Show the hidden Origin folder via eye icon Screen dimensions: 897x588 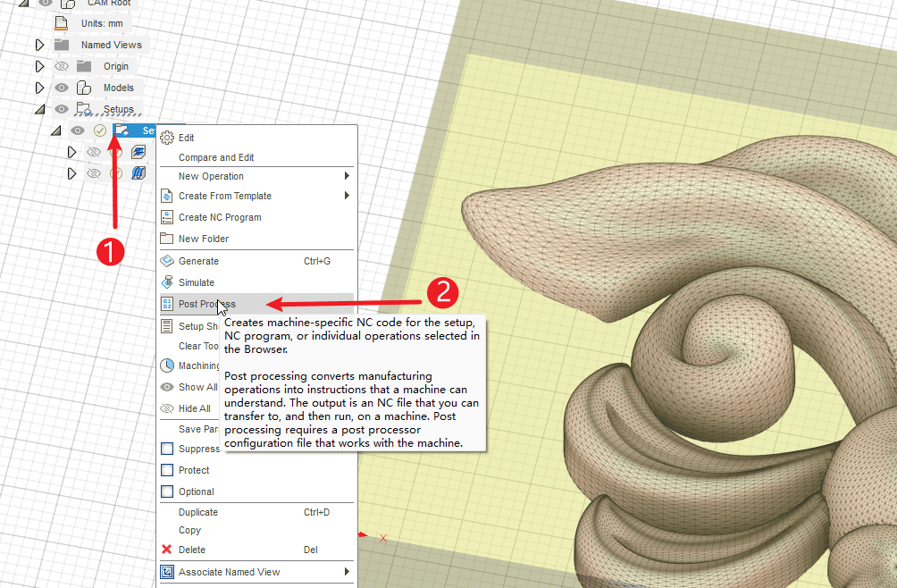point(62,66)
